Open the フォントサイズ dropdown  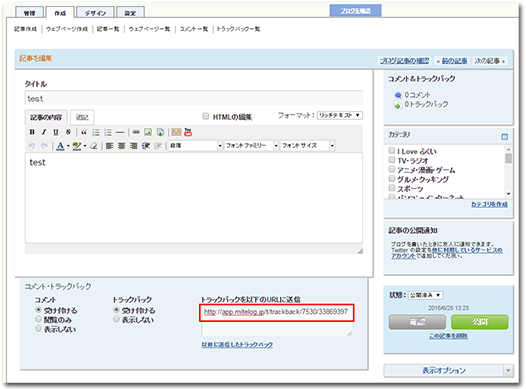pos(308,146)
